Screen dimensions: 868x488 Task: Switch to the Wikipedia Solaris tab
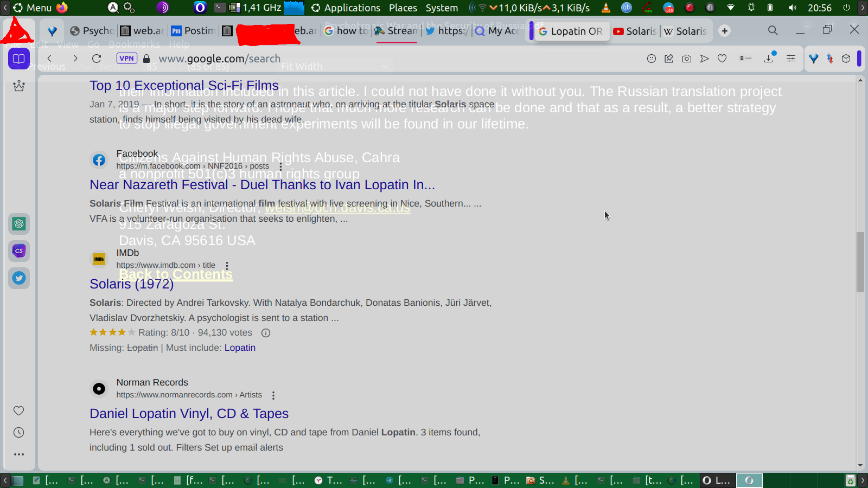pyautogui.click(x=686, y=31)
